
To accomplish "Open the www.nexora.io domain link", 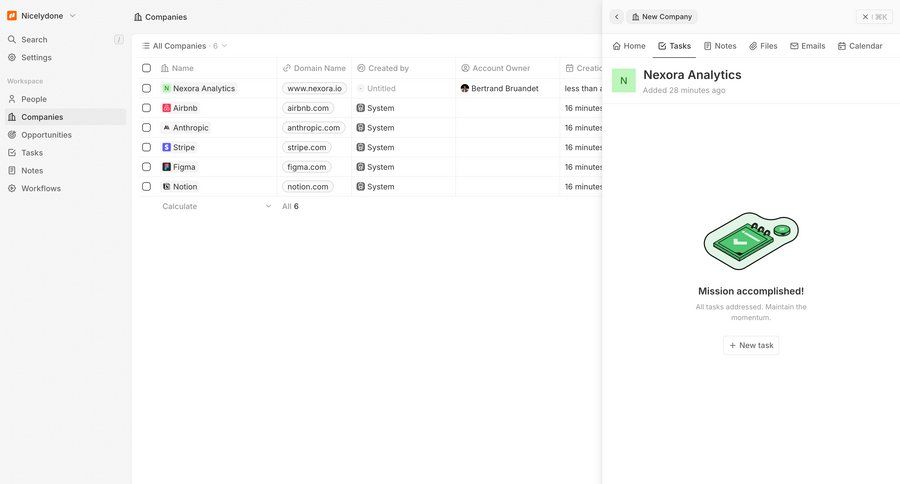I will 315,88.
